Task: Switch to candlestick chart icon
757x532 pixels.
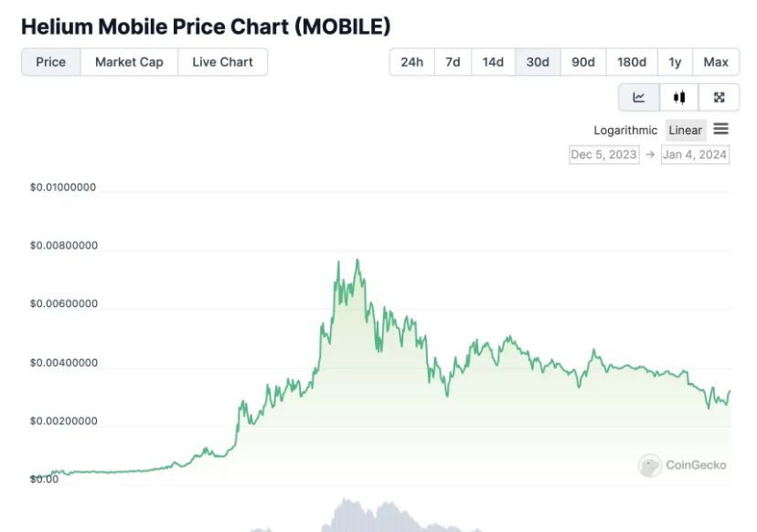Action: pos(679,97)
